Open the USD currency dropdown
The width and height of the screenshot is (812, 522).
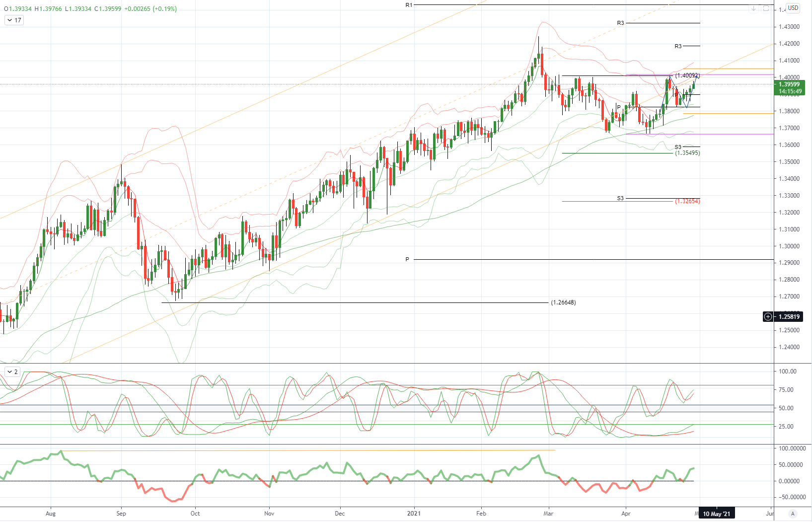click(x=793, y=8)
